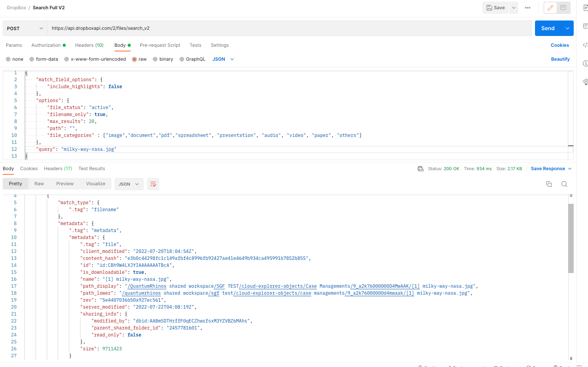Switch to pencil edit mode icon

pos(550,8)
